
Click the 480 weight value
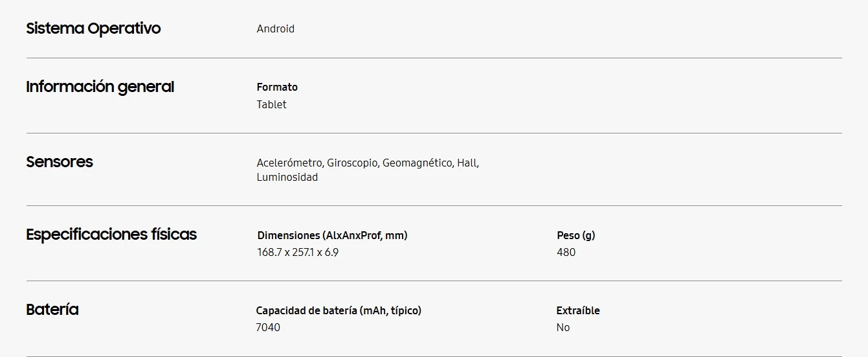[x=566, y=252]
